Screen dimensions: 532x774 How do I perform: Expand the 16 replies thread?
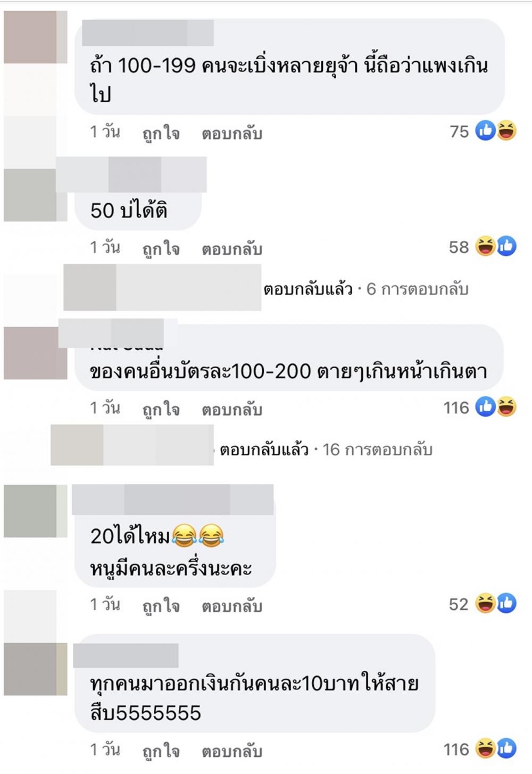[326, 450]
